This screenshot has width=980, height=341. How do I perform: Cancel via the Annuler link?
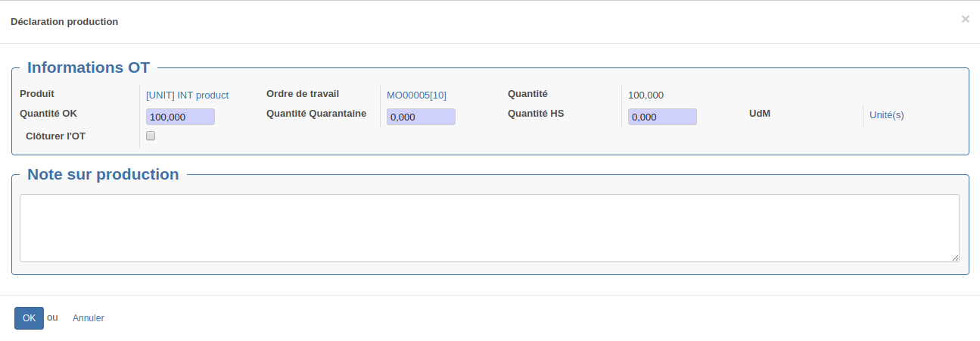(x=89, y=318)
